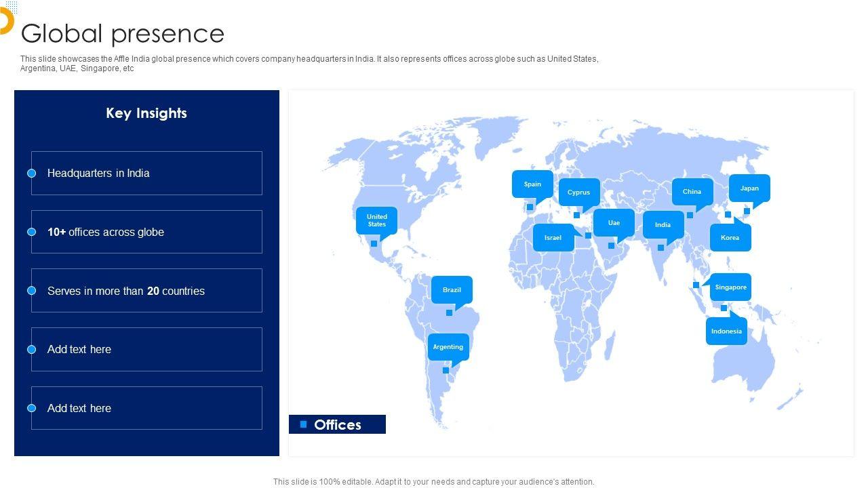Click the Spain office marker square
The height and width of the screenshot is (488, 868).
530,207
